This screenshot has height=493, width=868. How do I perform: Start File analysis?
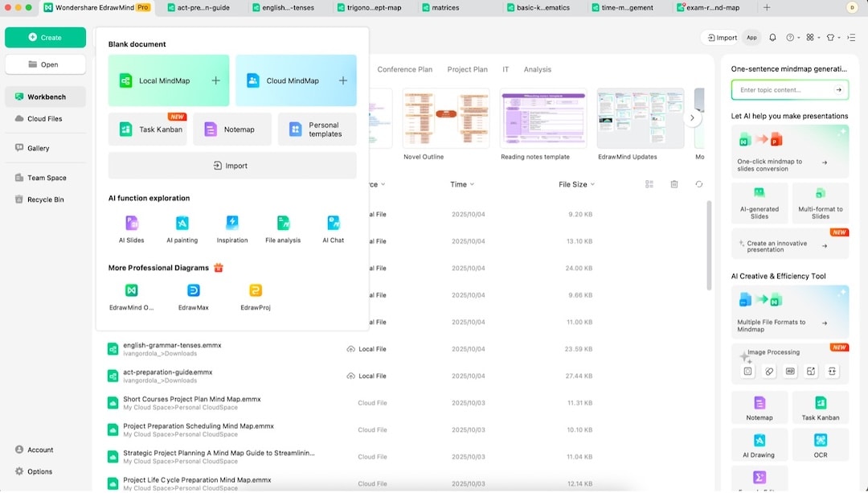[282, 226]
